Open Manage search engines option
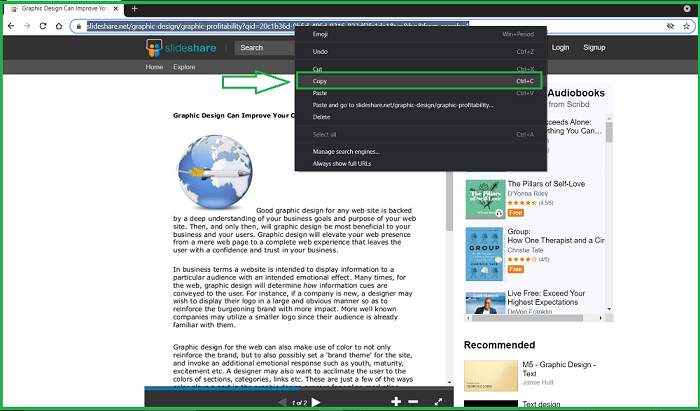This screenshot has height=411, width=700. point(421,152)
